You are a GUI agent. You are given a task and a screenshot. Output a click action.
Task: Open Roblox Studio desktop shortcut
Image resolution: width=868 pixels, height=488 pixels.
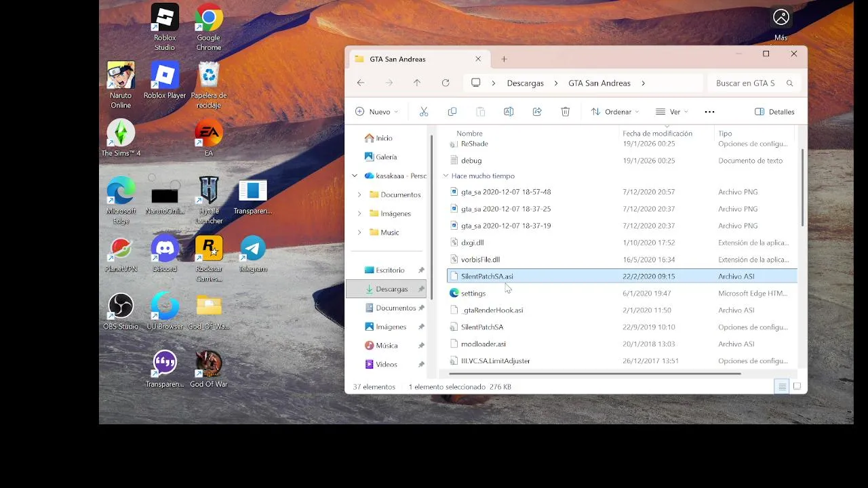tap(165, 27)
